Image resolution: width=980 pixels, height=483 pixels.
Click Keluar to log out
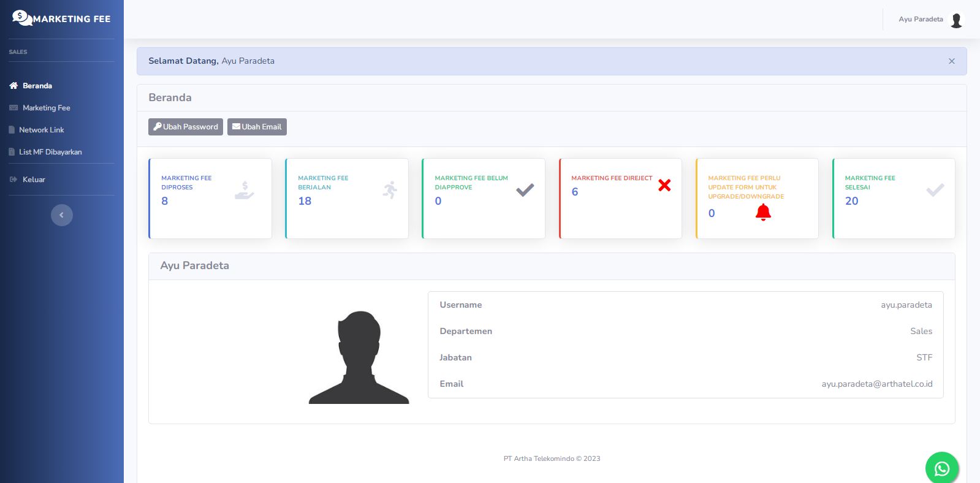(34, 180)
